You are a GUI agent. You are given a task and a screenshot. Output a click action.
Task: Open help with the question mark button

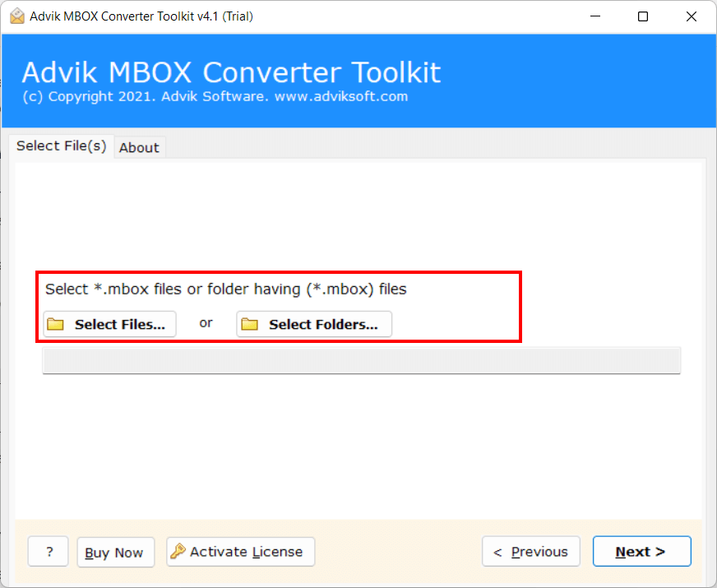click(48, 552)
